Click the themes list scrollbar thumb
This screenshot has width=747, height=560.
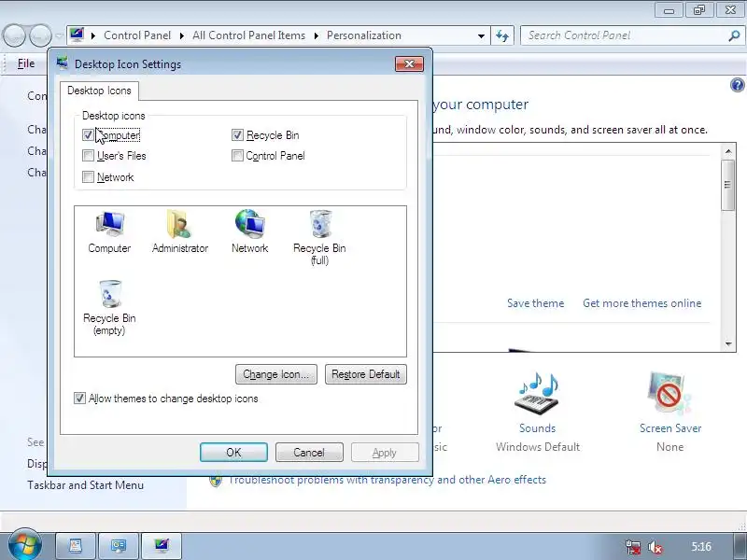727,185
